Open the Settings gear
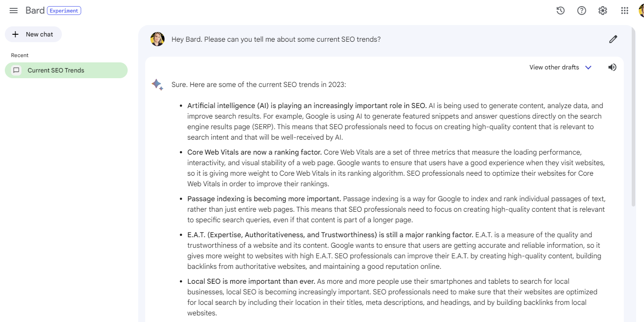Screen dimensions: 644x322 (603, 11)
